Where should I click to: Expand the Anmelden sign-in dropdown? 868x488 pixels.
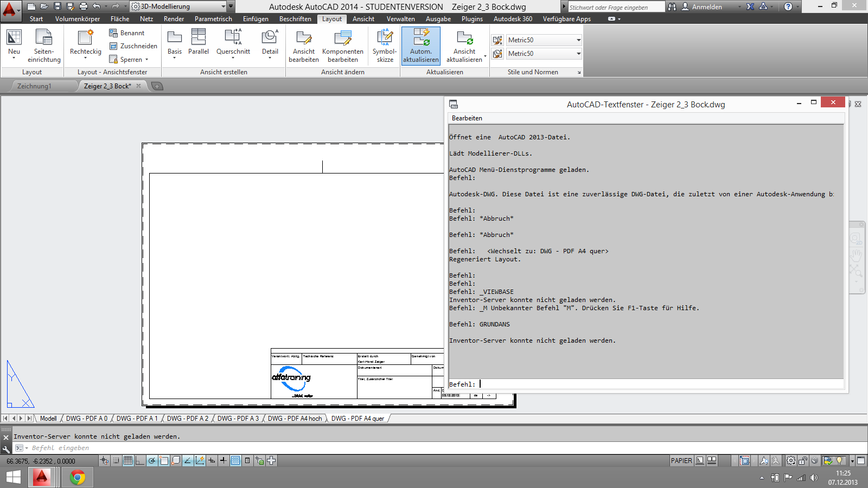tap(739, 7)
